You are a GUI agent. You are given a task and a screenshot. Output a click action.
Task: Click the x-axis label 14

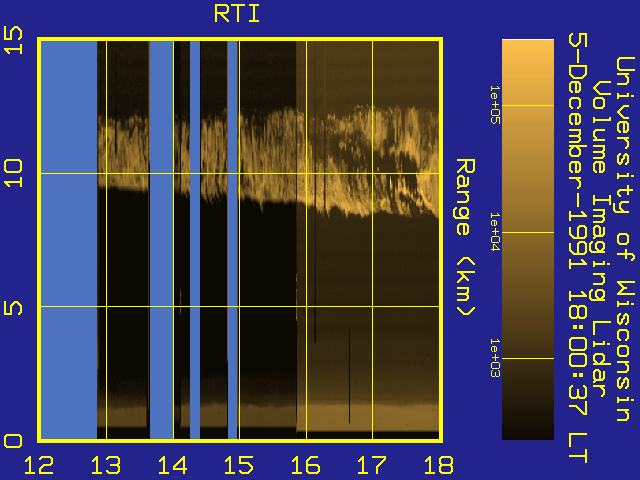tap(172, 465)
